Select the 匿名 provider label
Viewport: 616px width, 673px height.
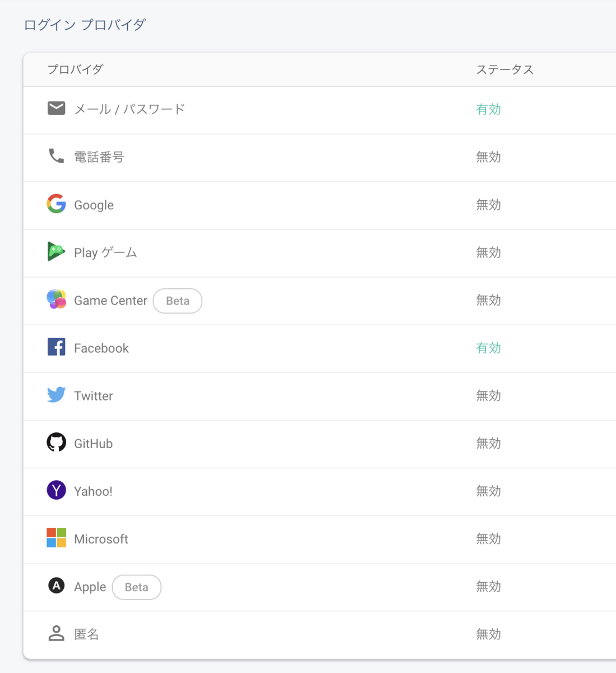point(86,634)
